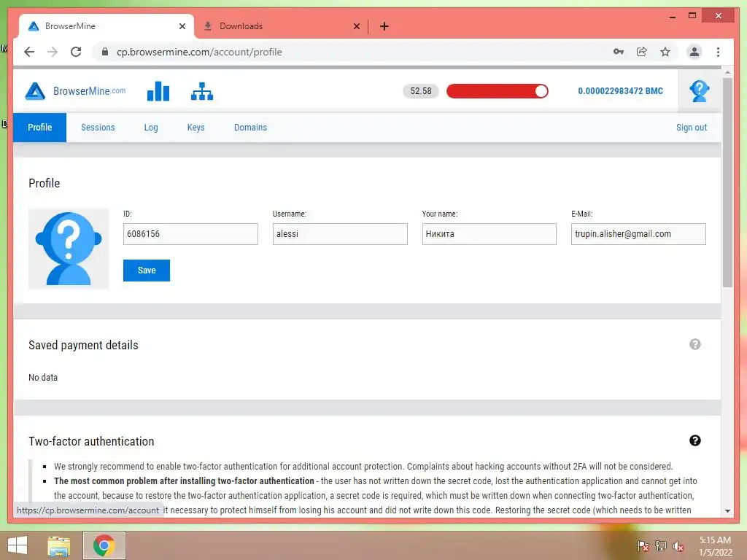Click the blue Save button

click(x=146, y=271)
